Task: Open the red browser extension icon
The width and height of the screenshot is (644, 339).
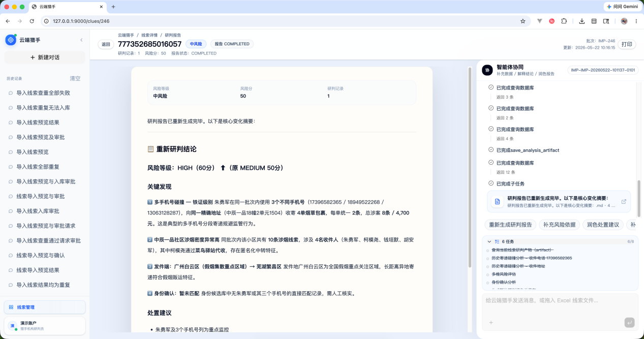Action: tap(551, 21)
